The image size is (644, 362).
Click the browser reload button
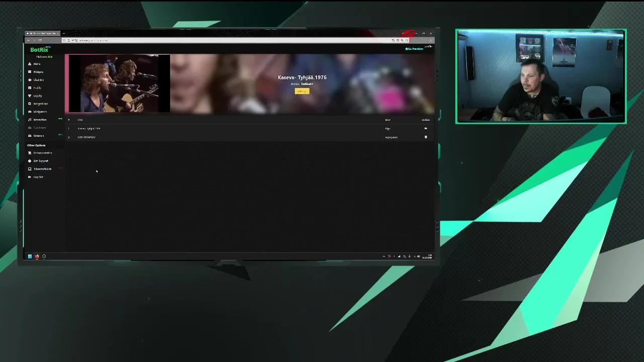[x=40, y=40]
